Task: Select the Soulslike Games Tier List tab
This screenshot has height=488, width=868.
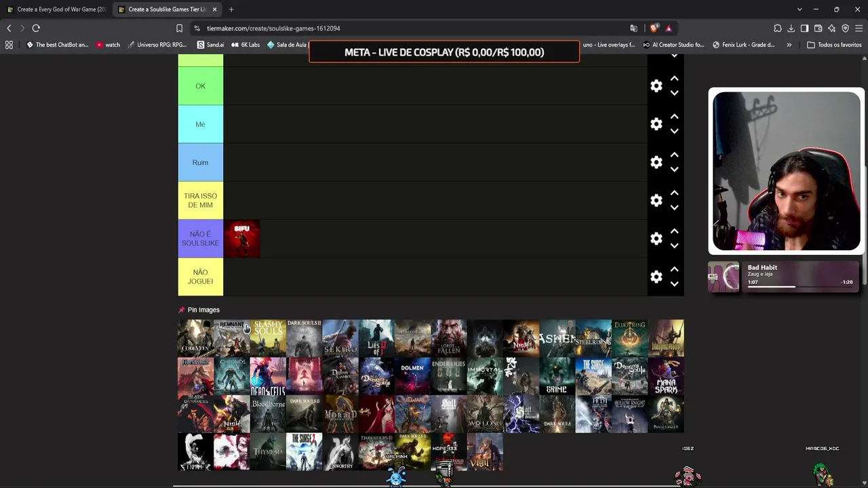Action: point(166,9)
